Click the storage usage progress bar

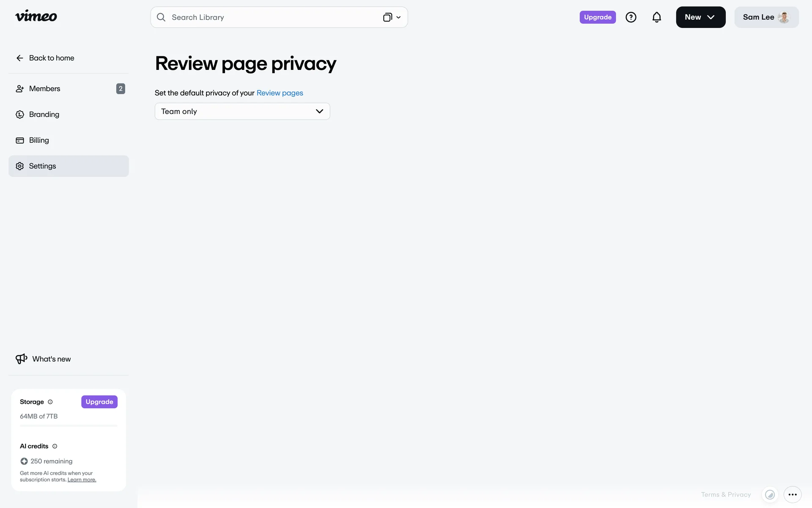coord(69,425)
